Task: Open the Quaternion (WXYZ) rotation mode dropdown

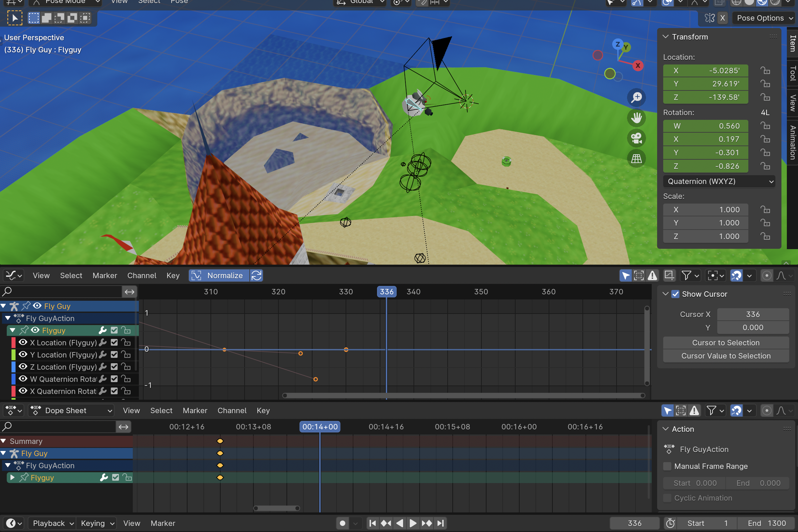Action: [x=719, y=182]
